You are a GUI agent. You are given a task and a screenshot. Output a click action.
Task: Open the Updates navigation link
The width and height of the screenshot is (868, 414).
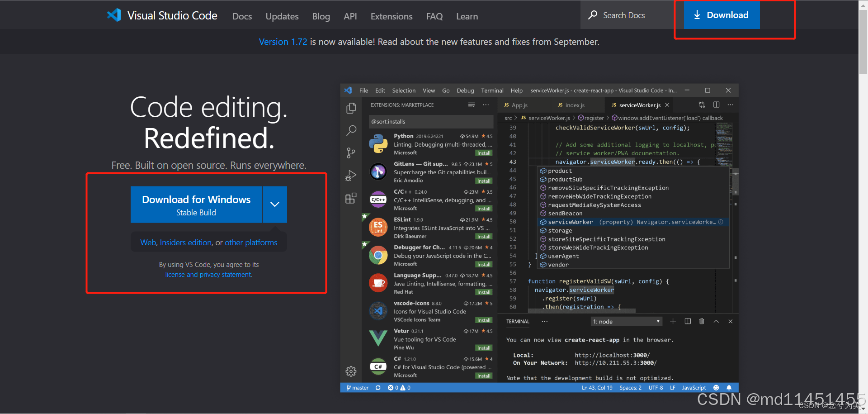pos(282,16)
